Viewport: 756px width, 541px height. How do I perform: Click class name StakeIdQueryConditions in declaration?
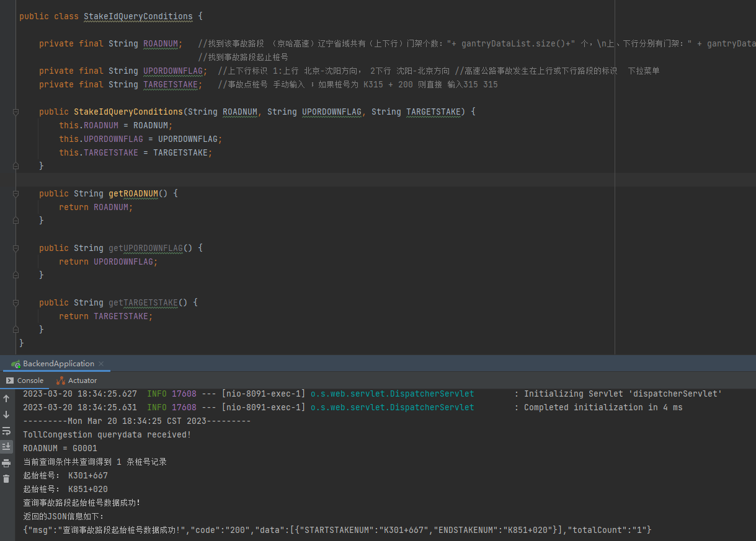pyautogui.click(x=138, y=16)
